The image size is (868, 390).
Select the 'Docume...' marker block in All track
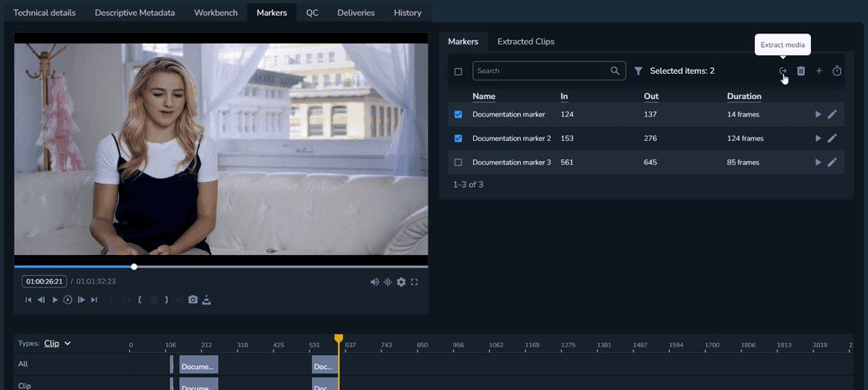click(198, 366)
